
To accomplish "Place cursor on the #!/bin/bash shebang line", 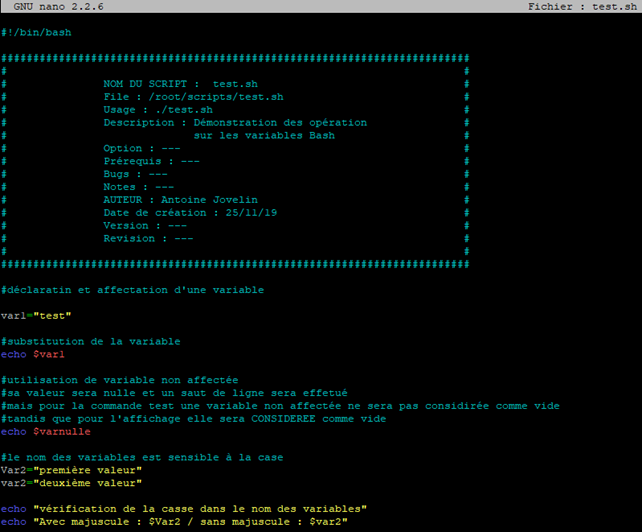I will pyautogui.click(x=36, y=33).
